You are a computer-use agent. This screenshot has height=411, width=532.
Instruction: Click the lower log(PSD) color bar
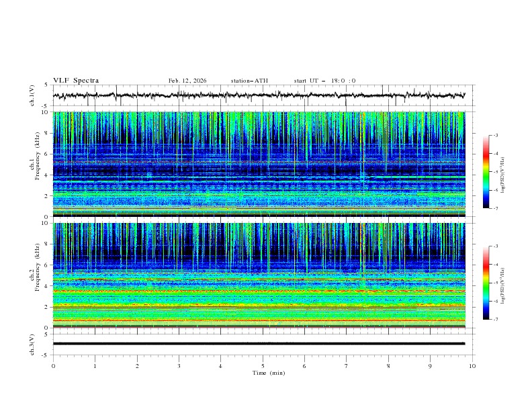[x=486, y=283]
